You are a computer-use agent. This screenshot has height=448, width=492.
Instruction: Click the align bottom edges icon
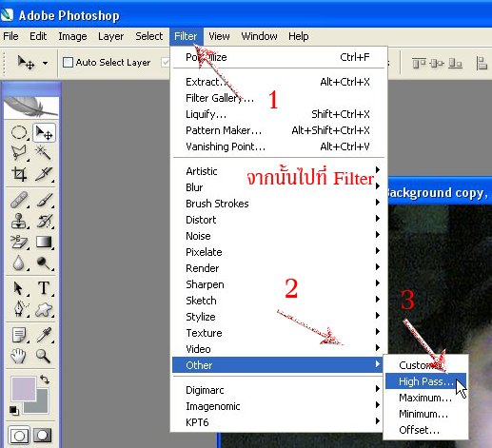tap(455, 64)
